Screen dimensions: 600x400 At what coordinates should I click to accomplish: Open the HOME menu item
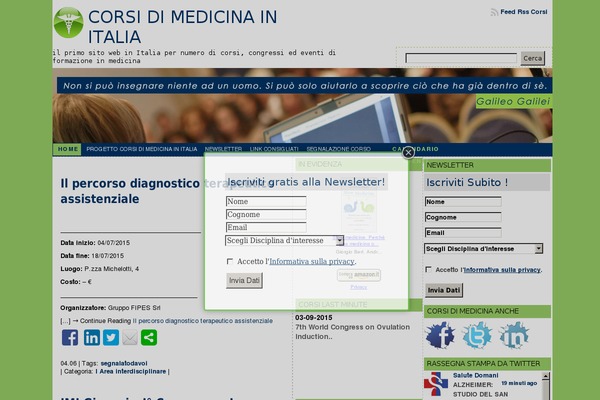(67, 149)
